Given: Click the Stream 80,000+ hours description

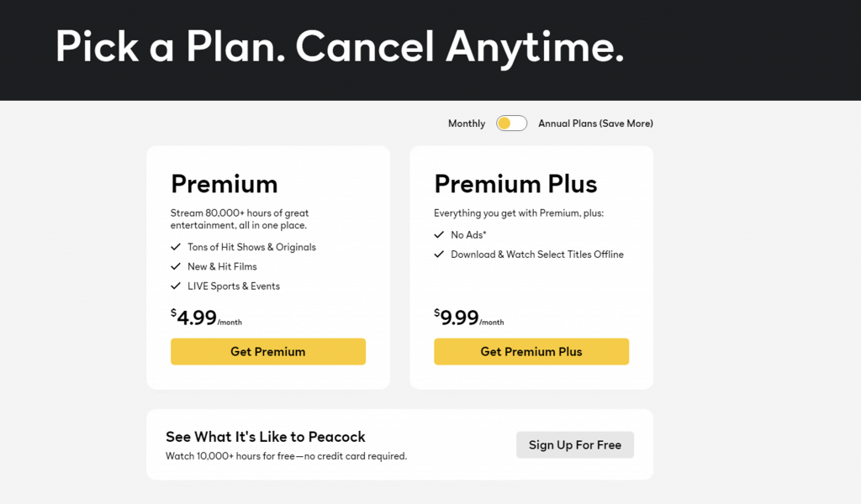Looking at the screenshot, I should 240,219.
